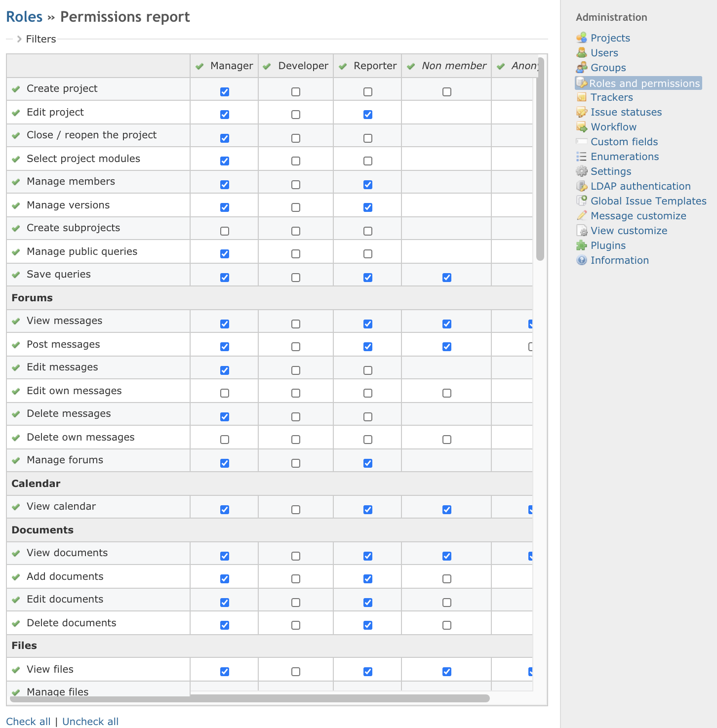Click check icon for View files row

coord(16,670)
